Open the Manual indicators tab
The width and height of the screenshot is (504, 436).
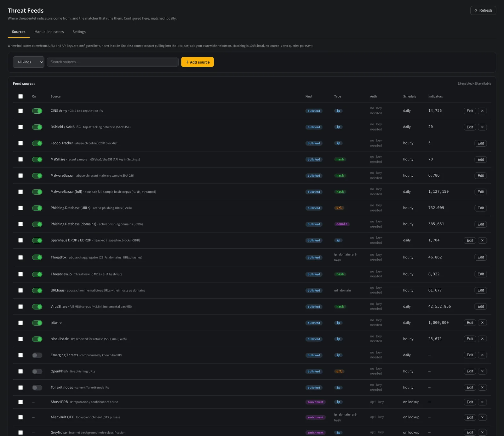(49, 32)
